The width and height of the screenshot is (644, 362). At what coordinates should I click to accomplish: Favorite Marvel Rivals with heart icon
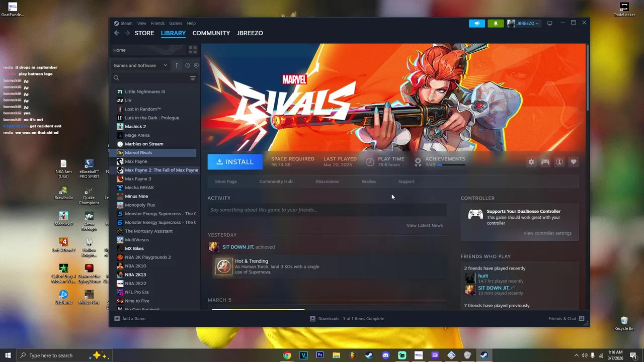coord(574,162)
